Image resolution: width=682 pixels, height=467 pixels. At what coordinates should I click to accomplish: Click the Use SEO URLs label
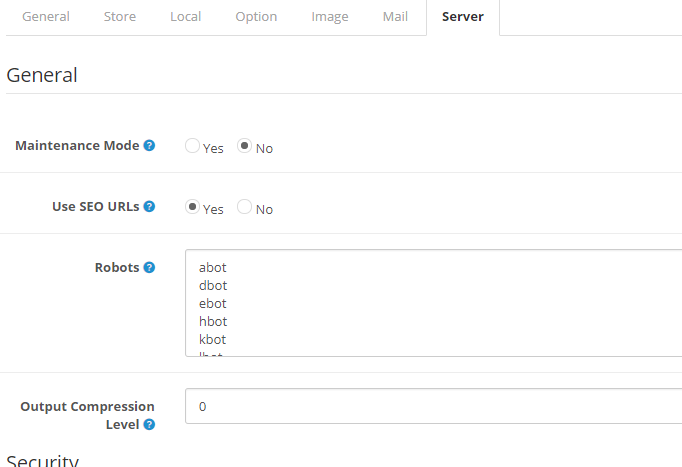96,206
